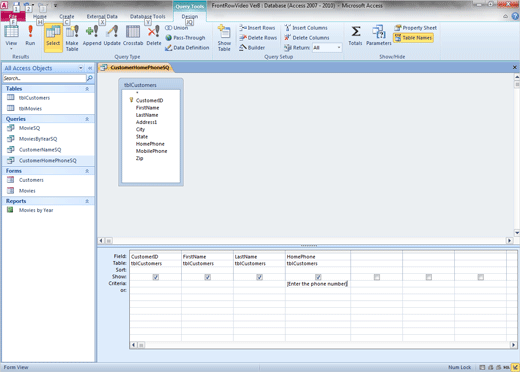This screenshot has width=520, height=372.
Task: Select MobilePhone in tblCustomers field list
Action: [x=151, y=151]
